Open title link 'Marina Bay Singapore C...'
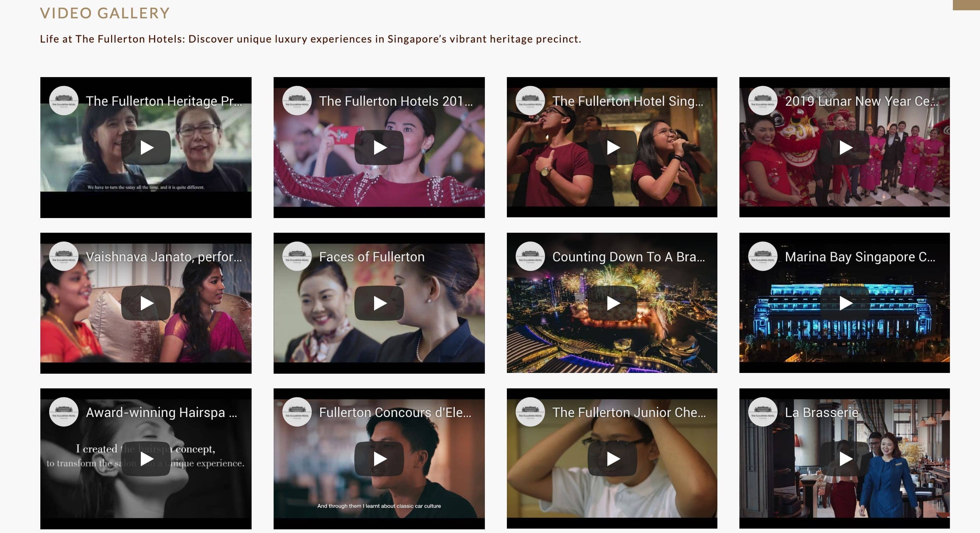 pyautogui.click(x=860, y=257)
